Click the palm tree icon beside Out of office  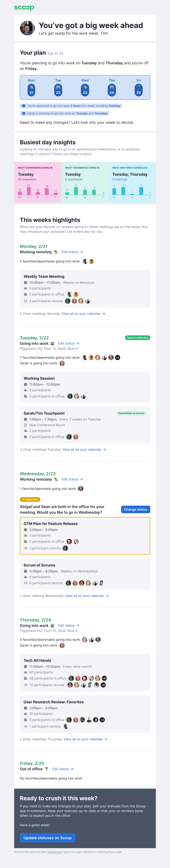tap(47, 769)
